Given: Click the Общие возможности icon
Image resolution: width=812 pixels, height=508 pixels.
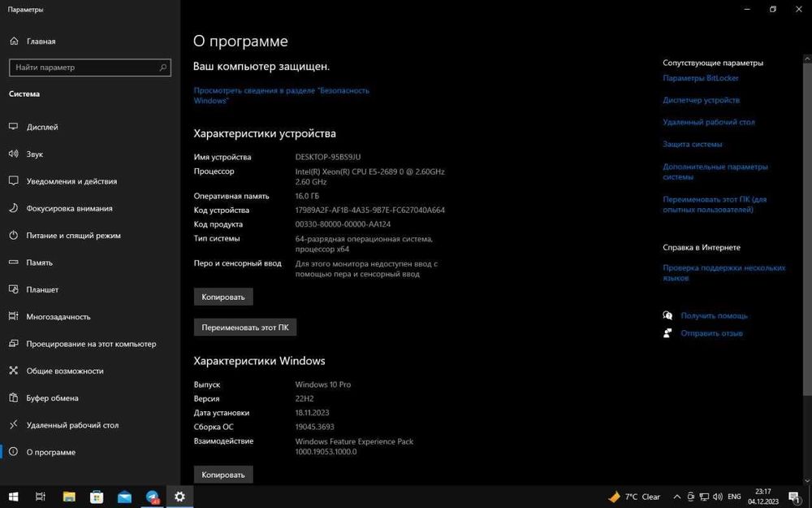Looking at the screenshot, I should point(14,370).
